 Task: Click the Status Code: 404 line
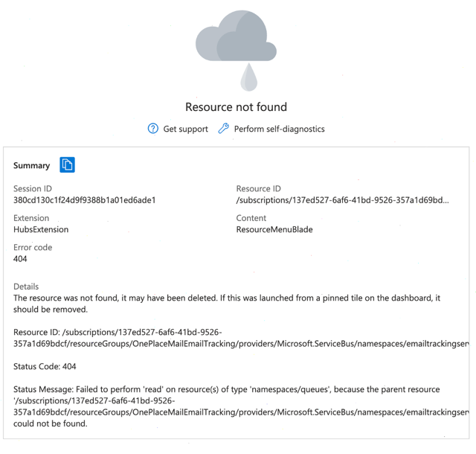[45, 366]
